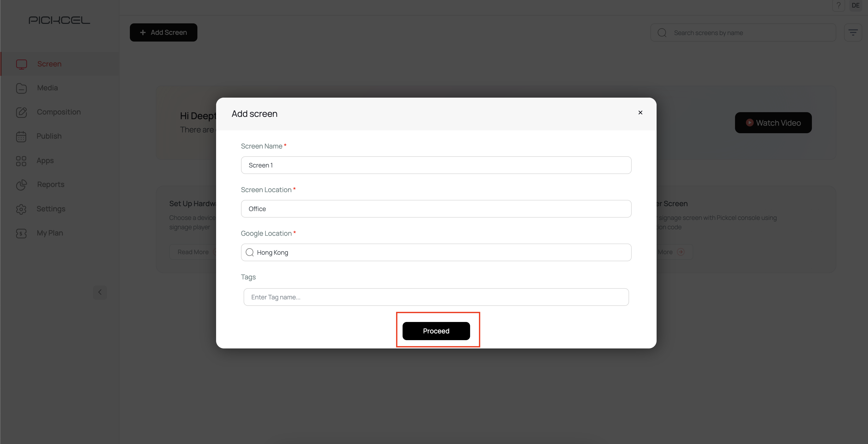This screenshot has width=868, height=444.
Task: Close the Add screen dialog
Action: point(640,112)
